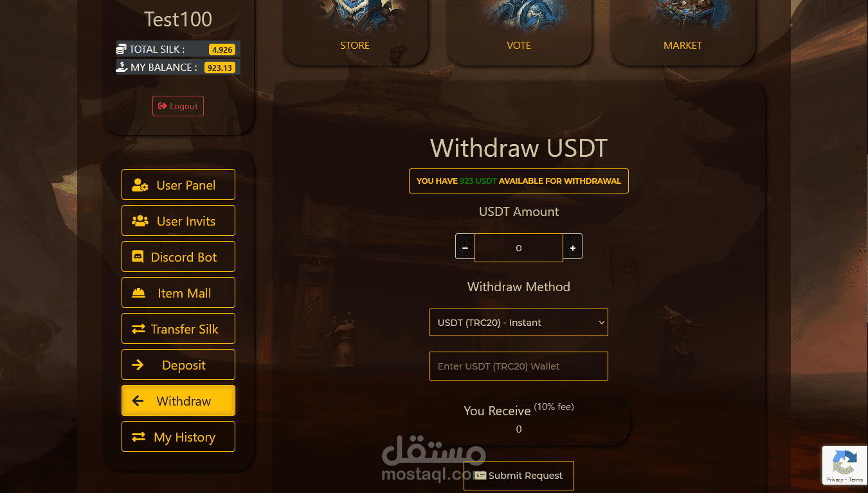The image size is (868, 493).
Task: Click the Discord Bot logo icon
Action: point(138,257)
